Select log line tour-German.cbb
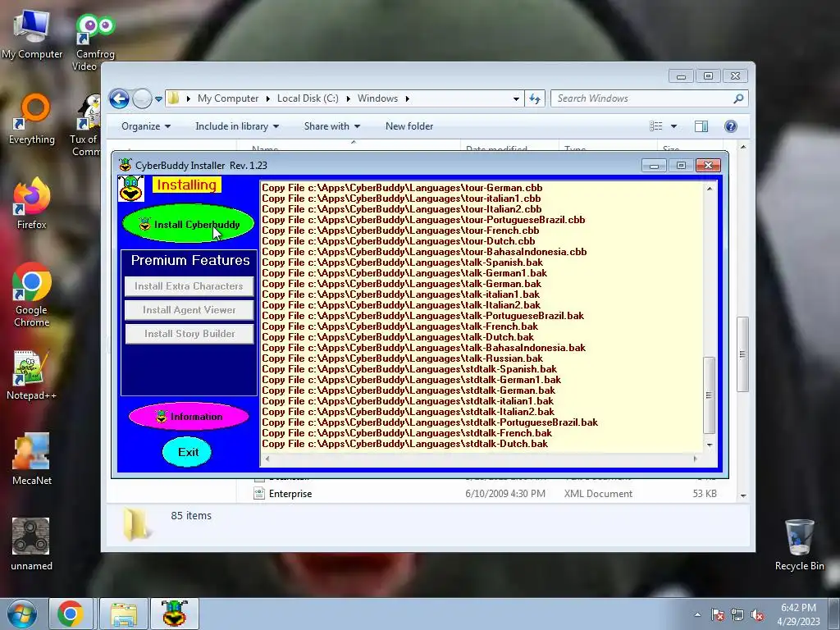The height and width of the screenshot is (630, 840). pyautogui.click(x=402, y=188)
